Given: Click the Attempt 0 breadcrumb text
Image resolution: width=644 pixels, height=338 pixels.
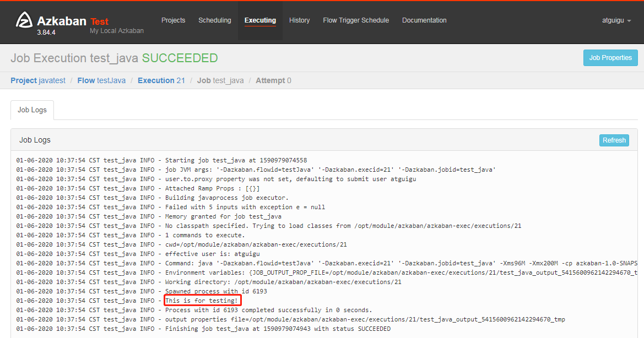Looking at the screenshot, I should (274, 80).
